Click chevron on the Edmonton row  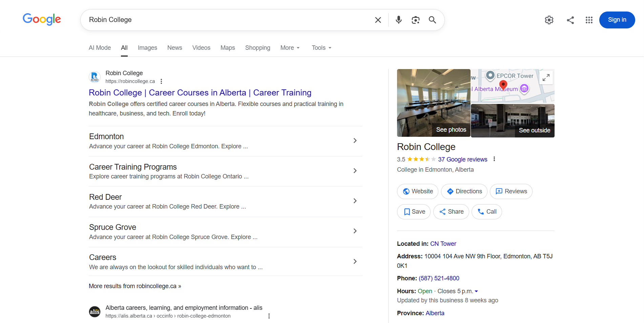355,141
